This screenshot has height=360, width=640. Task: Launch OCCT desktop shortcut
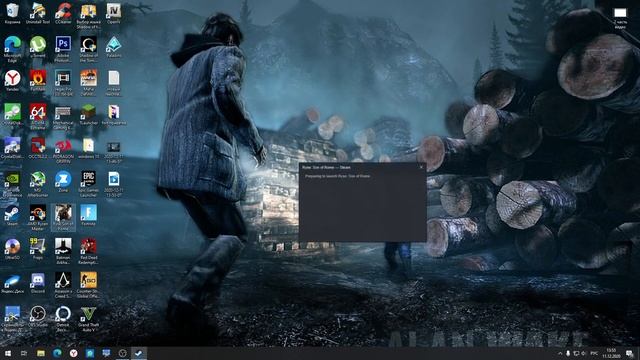pyautogui.click(x=38, y=148)
